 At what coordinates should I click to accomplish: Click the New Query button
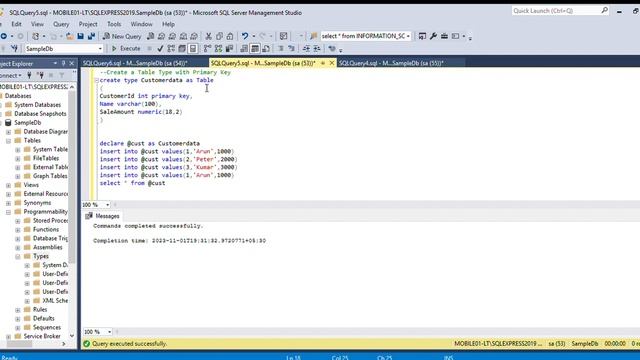[x=122, y=36]
